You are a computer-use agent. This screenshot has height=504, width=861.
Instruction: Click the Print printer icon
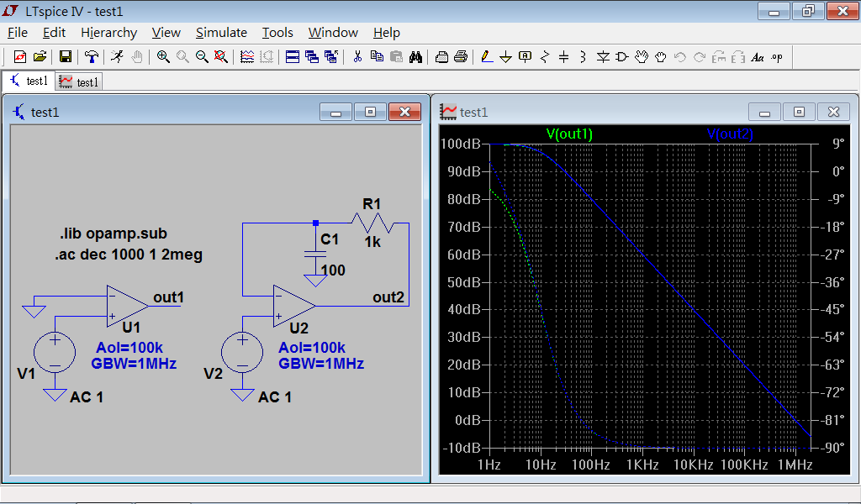coord(461,56)
